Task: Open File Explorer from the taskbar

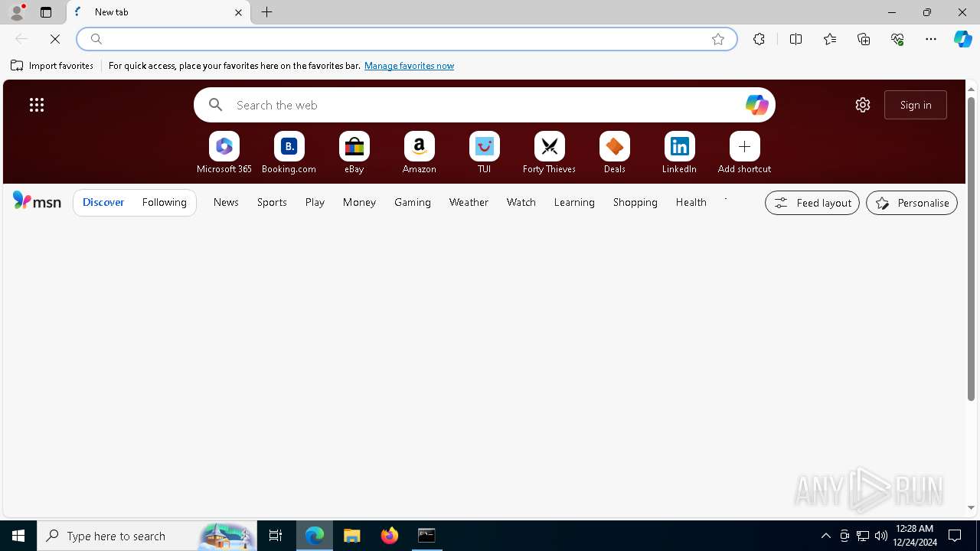Action: pyautogui.click(x=352, y=536)
